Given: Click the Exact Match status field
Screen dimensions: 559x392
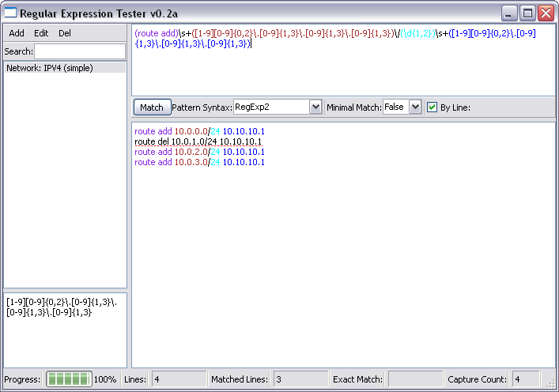Looking at the screenshot, I should pyautogui.click(x=416, y=379).
